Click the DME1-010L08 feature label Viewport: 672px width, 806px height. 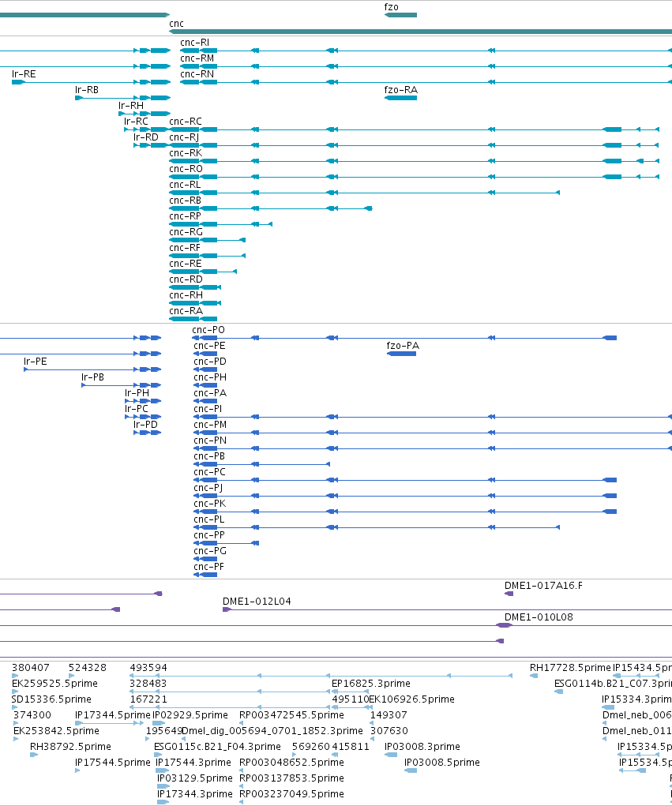point(539,617)
